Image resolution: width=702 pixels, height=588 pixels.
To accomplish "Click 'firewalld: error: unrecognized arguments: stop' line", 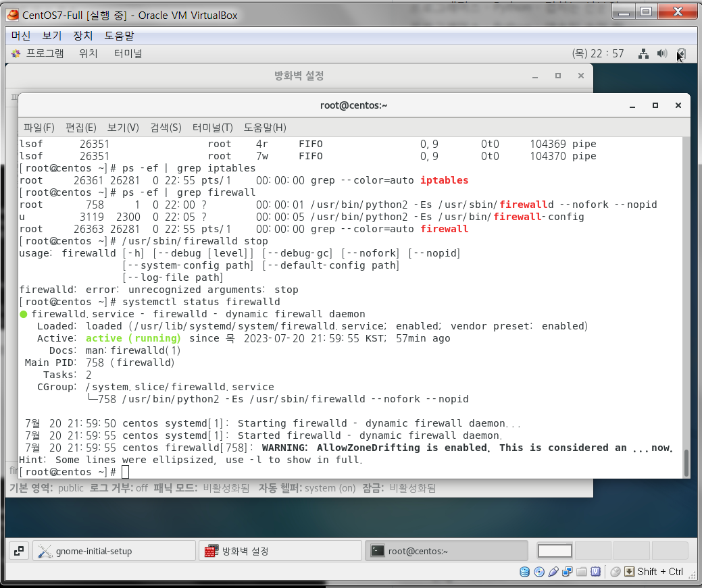I will (x=159, y=290).
